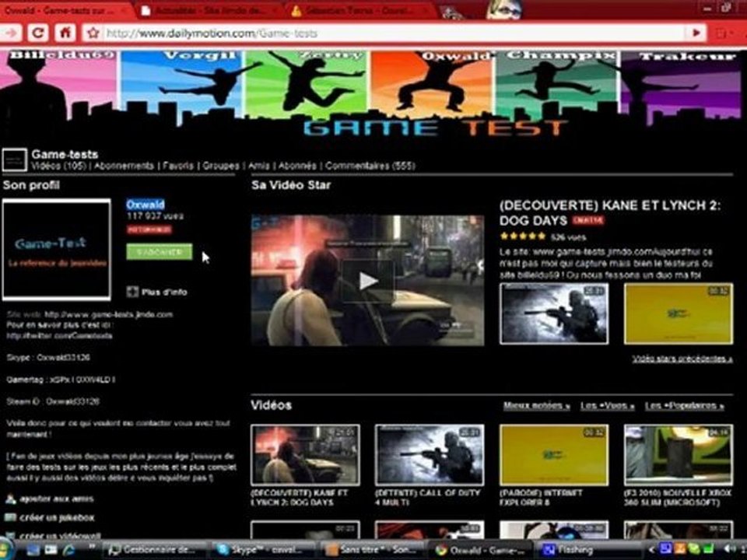Open the soldier thumbnail beside the star video
The height and width of the screenshot is (560, 747).
click(x=554, y=313)
